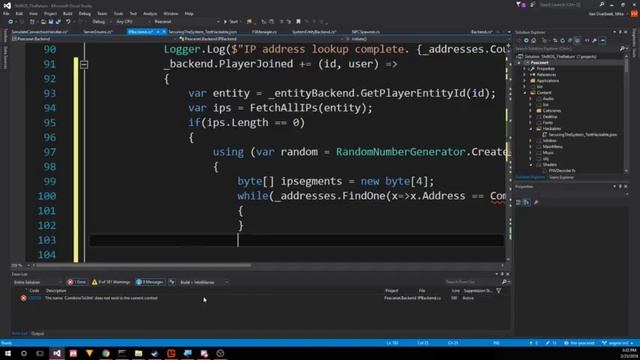Toggle the build-only IntelliSense filter icon
The width and height of the screenshot is (640, 360).
[x=172, y=282]
